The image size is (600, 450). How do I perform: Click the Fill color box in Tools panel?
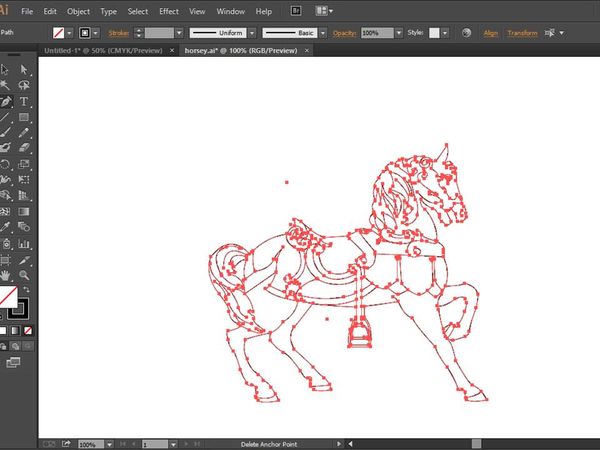point(7,297)
